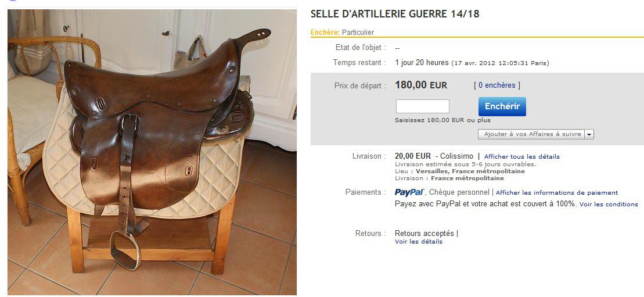Open Afficher tous les détails shipping link
Image resolution: width=644 pixels, height=297 pixels.
coord(521,157)
